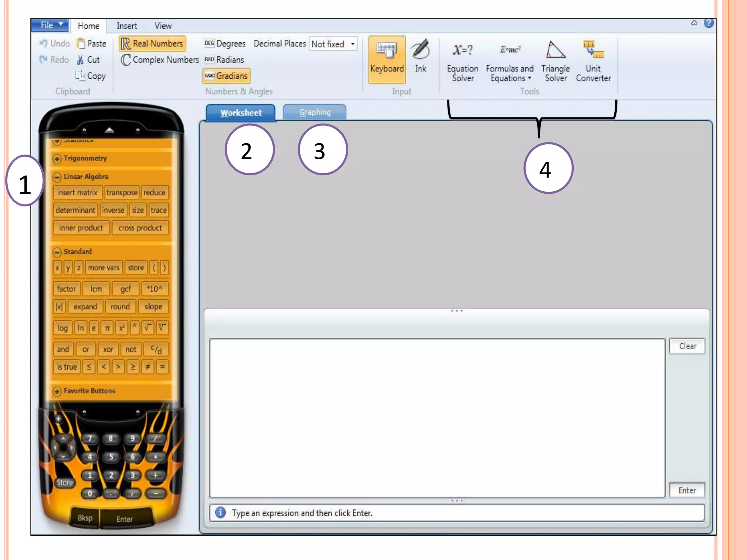This screenshot has width=747, height=560.
Task: Switch to the Graphing tab
Action: click(314, 112)
